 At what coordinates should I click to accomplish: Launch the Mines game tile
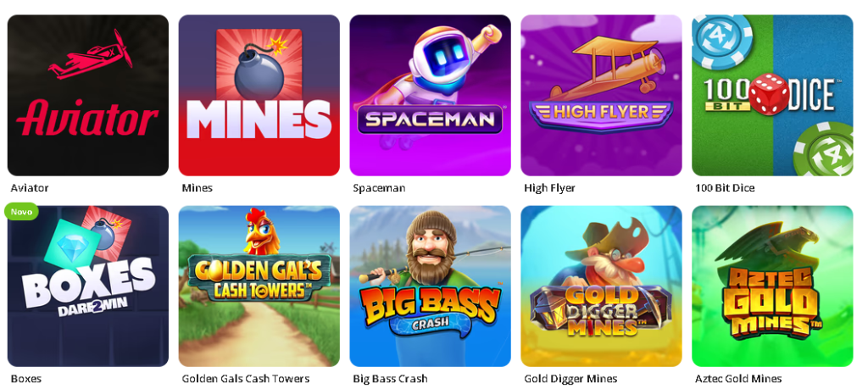coord(259,95)
